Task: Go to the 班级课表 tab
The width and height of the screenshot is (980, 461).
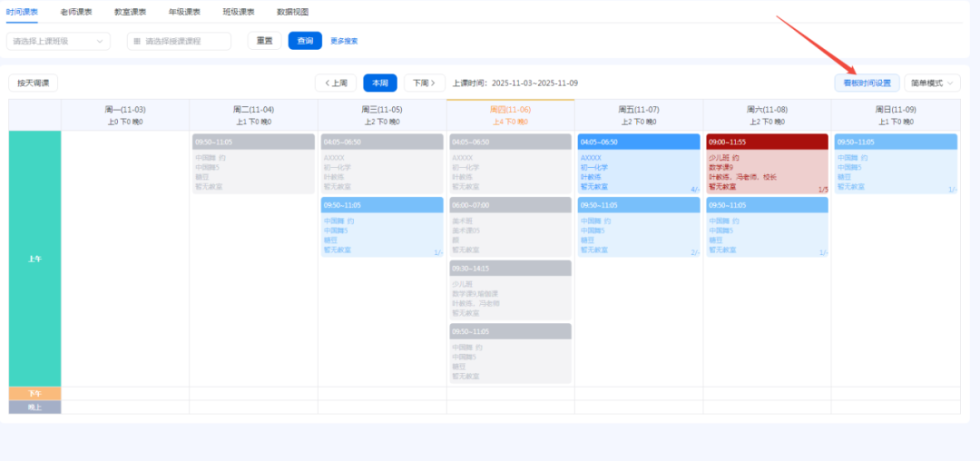Action: pyautogui.click(x=239, y=12)
